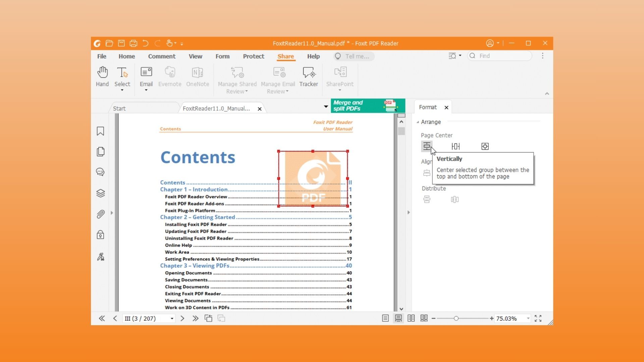The height and width of the screenshot is (362, 644).
Task: Click the zoom slider handle
Action: click(456, 318)
